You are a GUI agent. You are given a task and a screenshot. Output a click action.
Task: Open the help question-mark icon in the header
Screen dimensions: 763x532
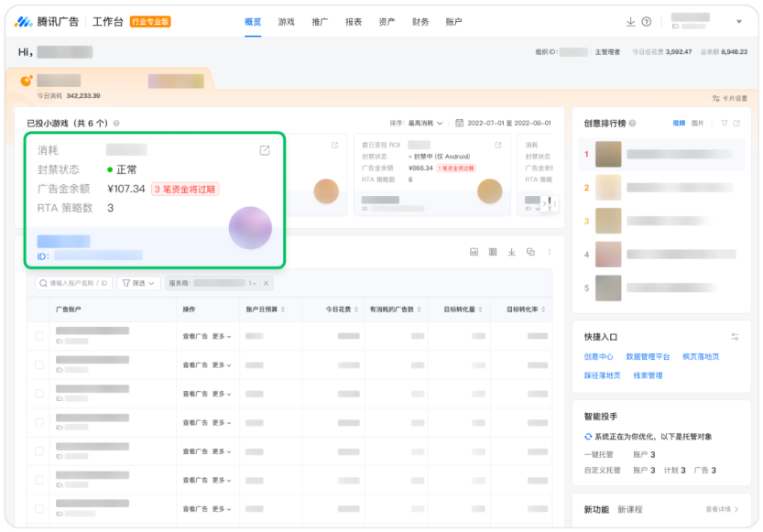tap(647, 22)
